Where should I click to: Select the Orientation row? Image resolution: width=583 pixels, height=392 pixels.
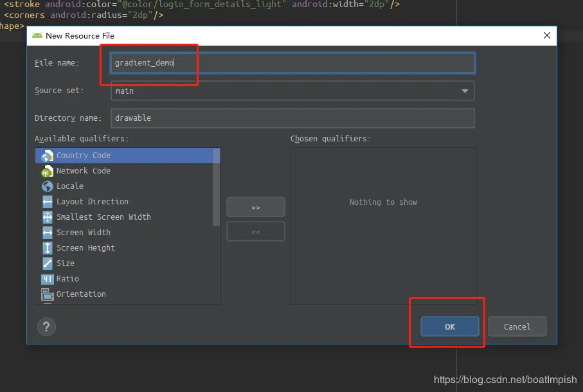[124, 294]
